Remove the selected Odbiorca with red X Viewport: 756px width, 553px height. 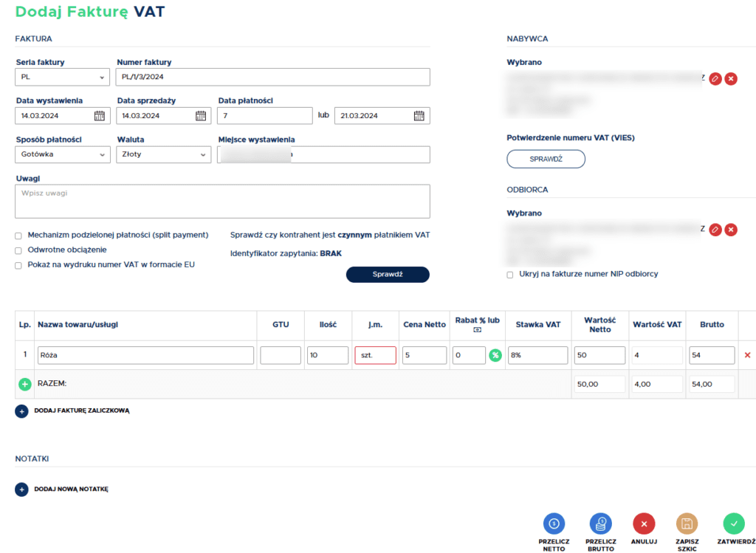click(x=731, y=230)
